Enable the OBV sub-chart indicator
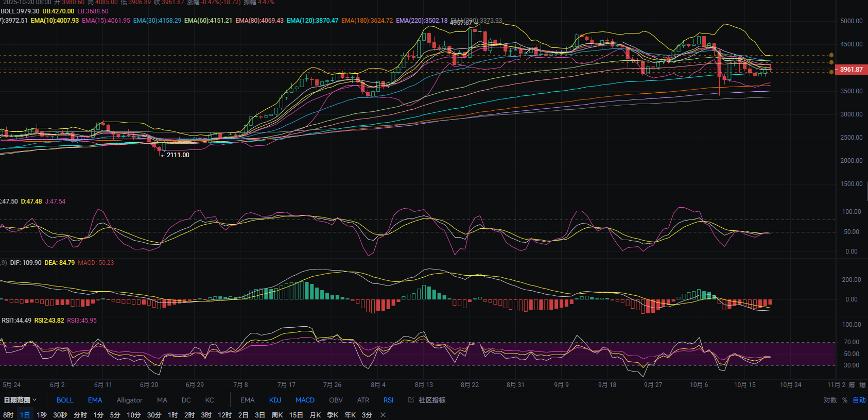The height and width of the screenshot is (420, 868). (x=336, y=400)
